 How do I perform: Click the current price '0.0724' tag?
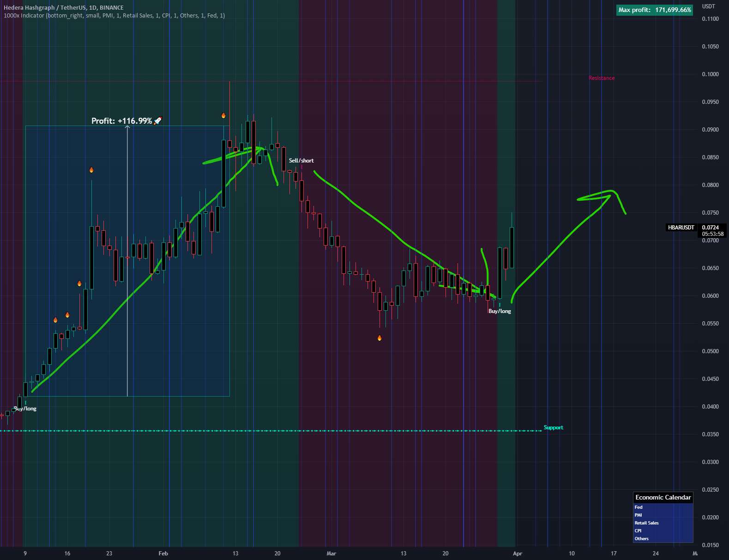coord(710,227)
